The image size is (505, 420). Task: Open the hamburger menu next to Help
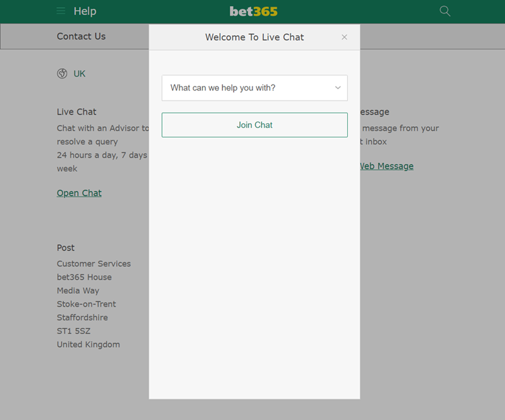60,11
